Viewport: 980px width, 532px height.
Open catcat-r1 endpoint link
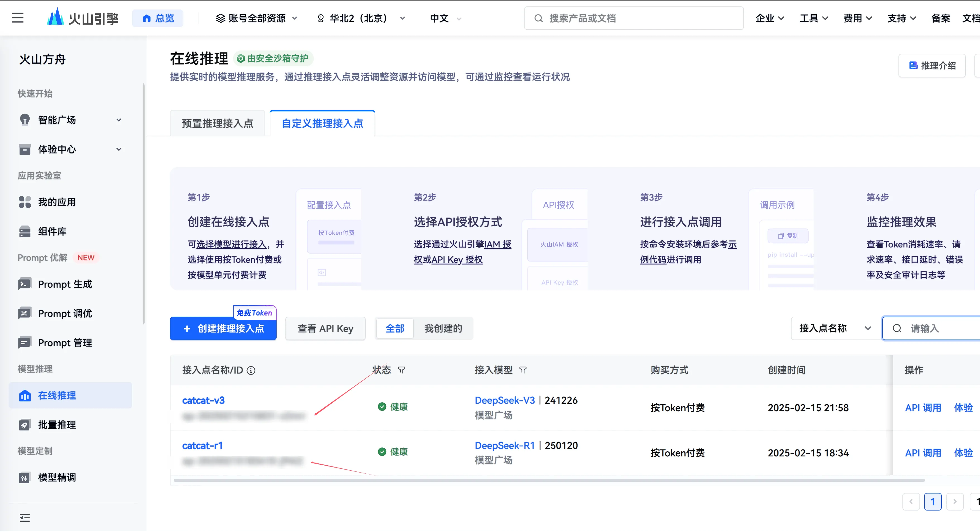coord(202,446)
